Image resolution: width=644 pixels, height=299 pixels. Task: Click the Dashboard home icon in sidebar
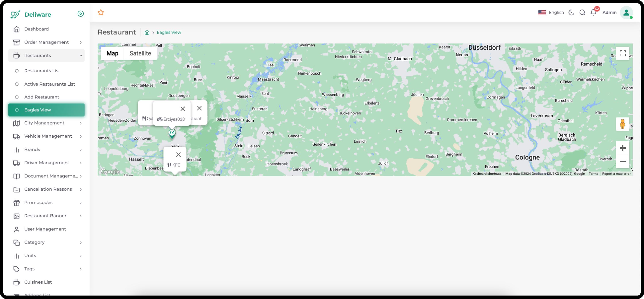point(17,29)
